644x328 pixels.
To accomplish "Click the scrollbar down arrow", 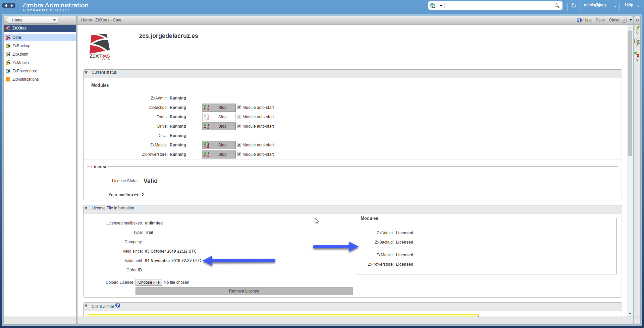I will (x=630, y=314).
